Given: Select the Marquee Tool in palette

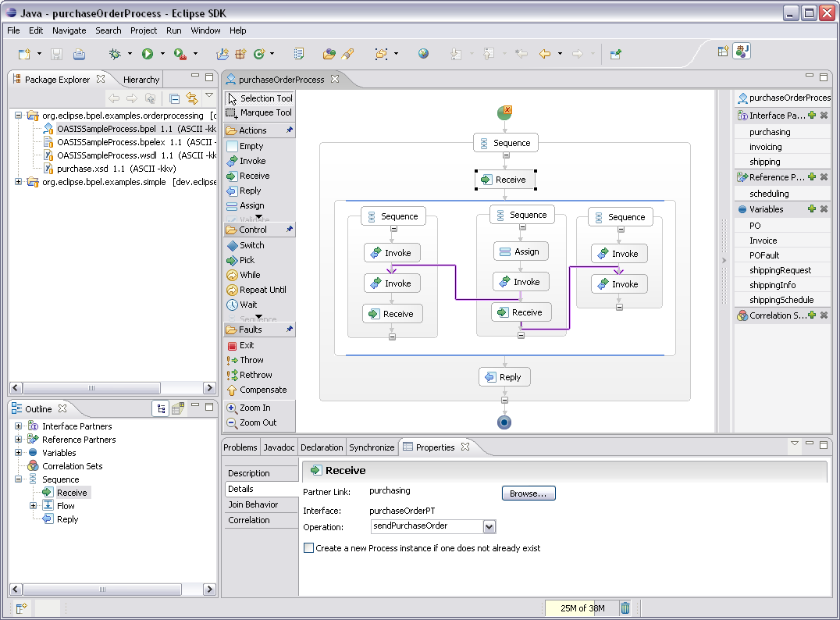Looking at the screenshot, I should tap(259, 112).
